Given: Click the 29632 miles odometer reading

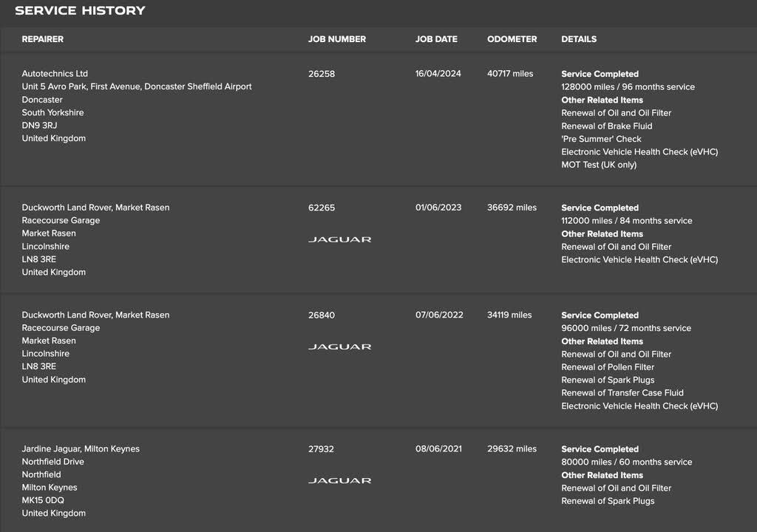Looking at the screenshot, I should [512, 449].
